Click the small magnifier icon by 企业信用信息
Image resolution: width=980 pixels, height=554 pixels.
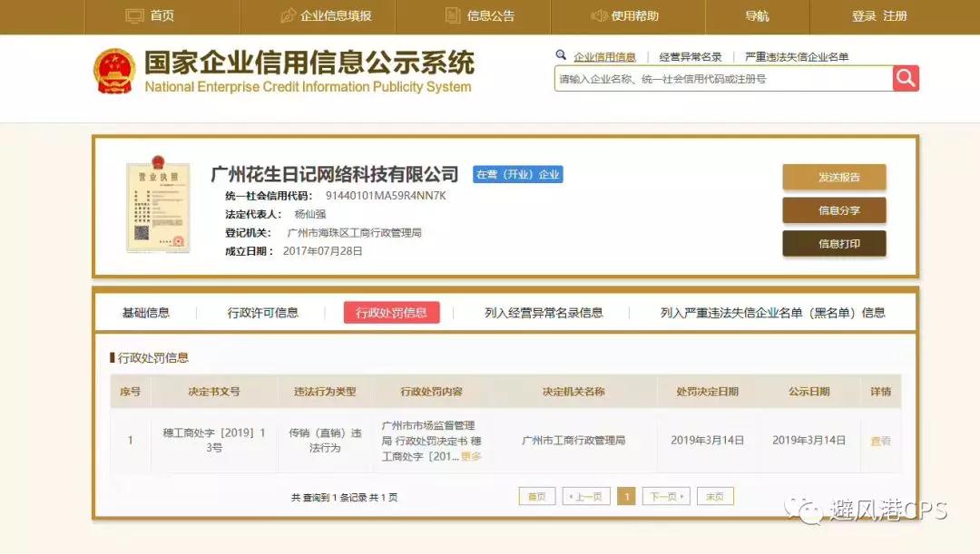pyautogui.click(x=561, y=55)
